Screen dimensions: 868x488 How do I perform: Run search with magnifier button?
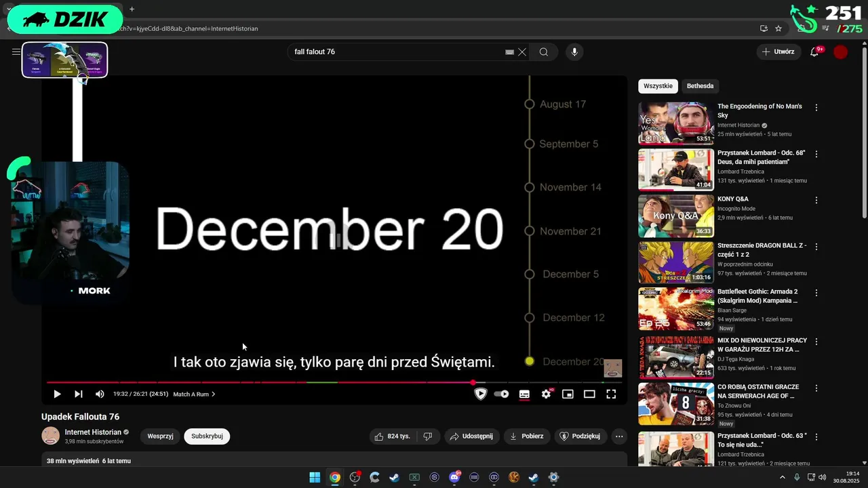(544, 52)
